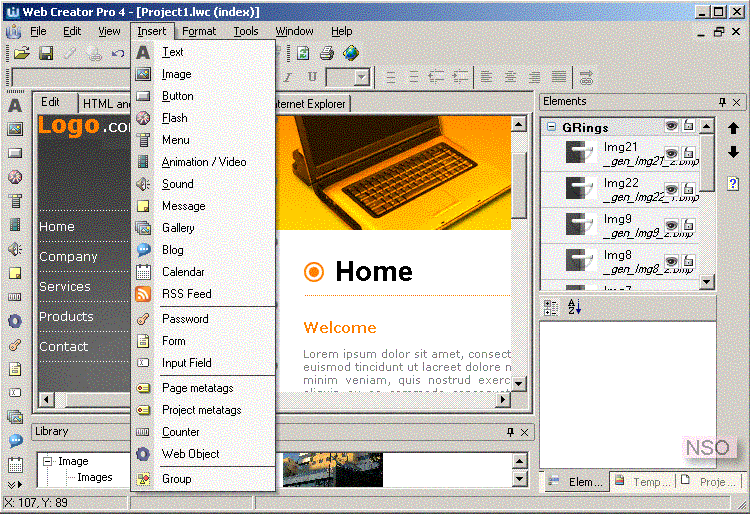Collapse the Image node in Library tree
This screenshot has height=514, width=750.
point(47,461)
